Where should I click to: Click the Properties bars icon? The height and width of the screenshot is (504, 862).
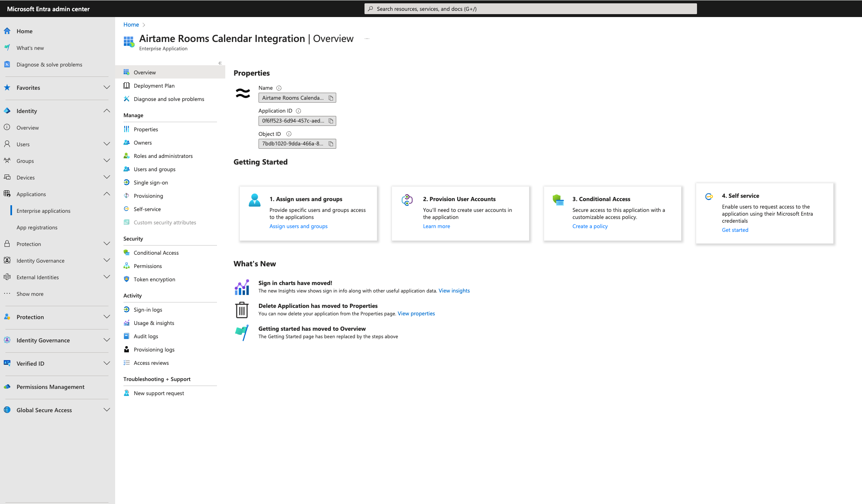pos(127,129)
